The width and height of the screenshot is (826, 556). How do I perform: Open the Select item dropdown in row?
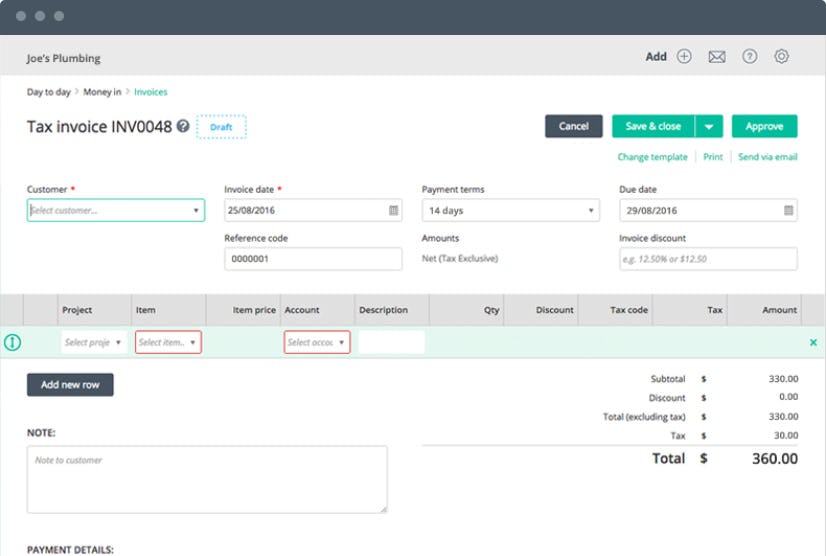click(168, 343)
